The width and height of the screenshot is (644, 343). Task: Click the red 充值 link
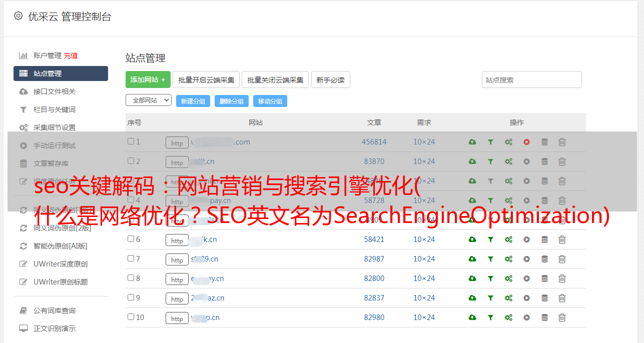tap(71, 55)
